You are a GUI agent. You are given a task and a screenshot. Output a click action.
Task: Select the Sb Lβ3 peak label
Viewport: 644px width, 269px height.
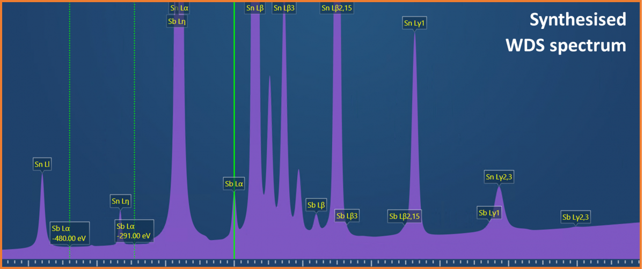click(x=347, y=216)
